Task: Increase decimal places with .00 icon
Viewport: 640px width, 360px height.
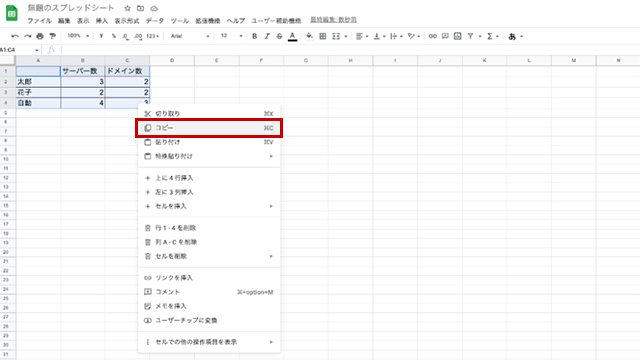Action: point(138,36)
